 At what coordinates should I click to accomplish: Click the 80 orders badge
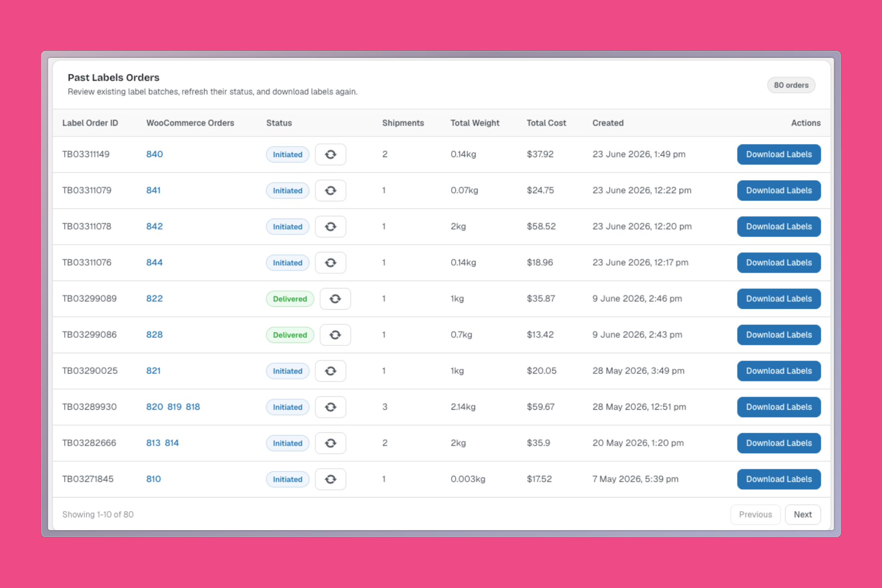(x=791, y=85)
